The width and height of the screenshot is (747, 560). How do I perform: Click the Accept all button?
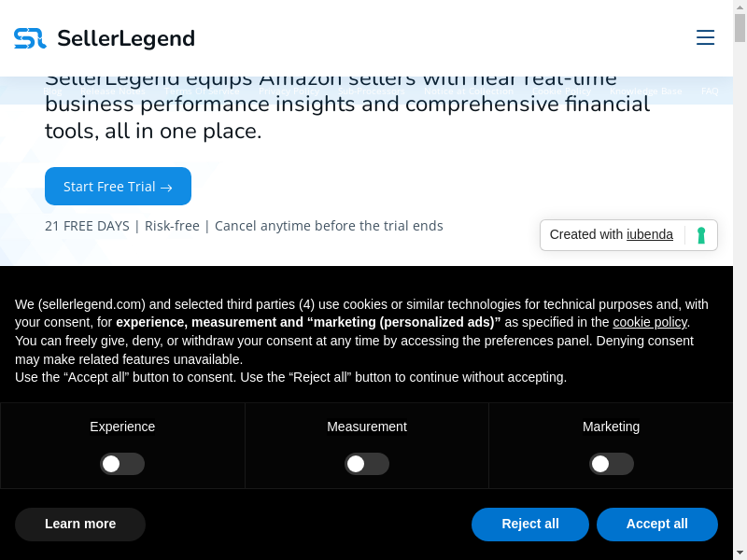coord(656,525)
